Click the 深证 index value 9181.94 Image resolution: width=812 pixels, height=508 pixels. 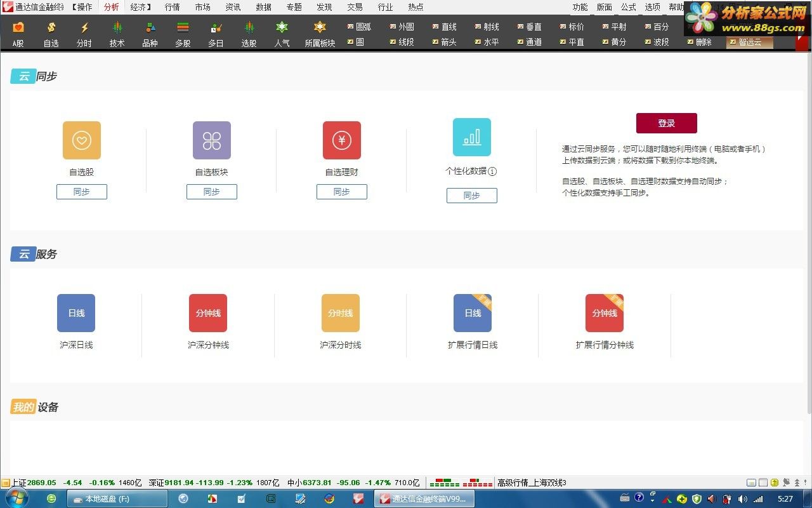179,483
